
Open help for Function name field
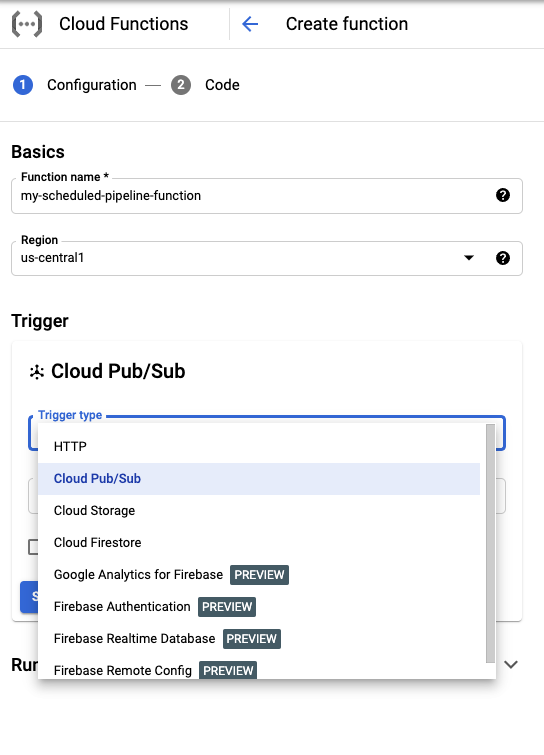pyautogui.click(x=503, y=195)
